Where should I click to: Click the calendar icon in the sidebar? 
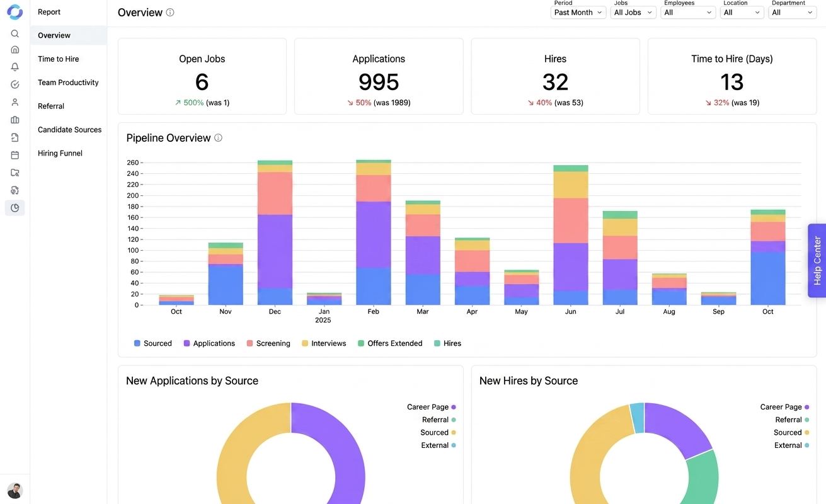(15, 155)
